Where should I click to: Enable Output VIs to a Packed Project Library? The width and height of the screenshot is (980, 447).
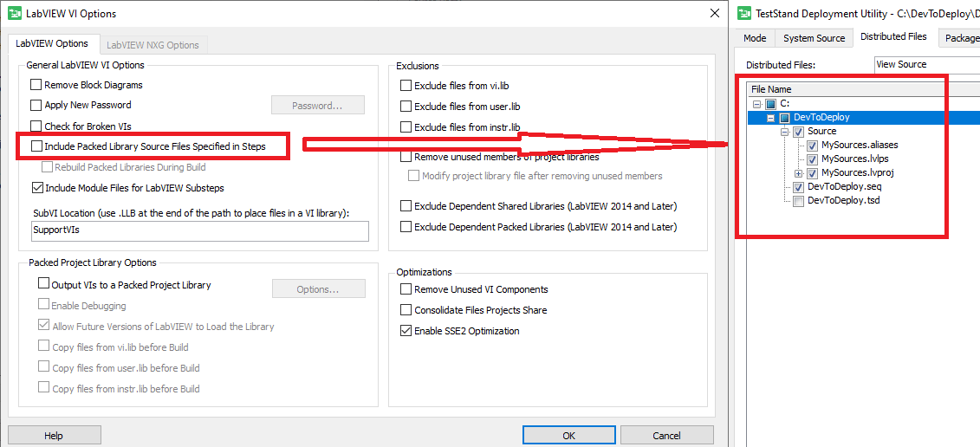pyautogui.click(x=43, y=284)
